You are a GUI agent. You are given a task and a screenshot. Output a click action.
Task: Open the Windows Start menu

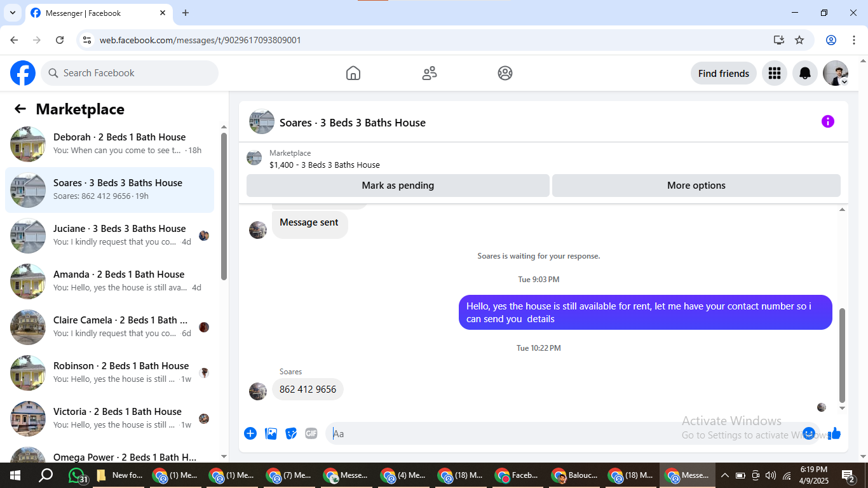pos(15,475)
